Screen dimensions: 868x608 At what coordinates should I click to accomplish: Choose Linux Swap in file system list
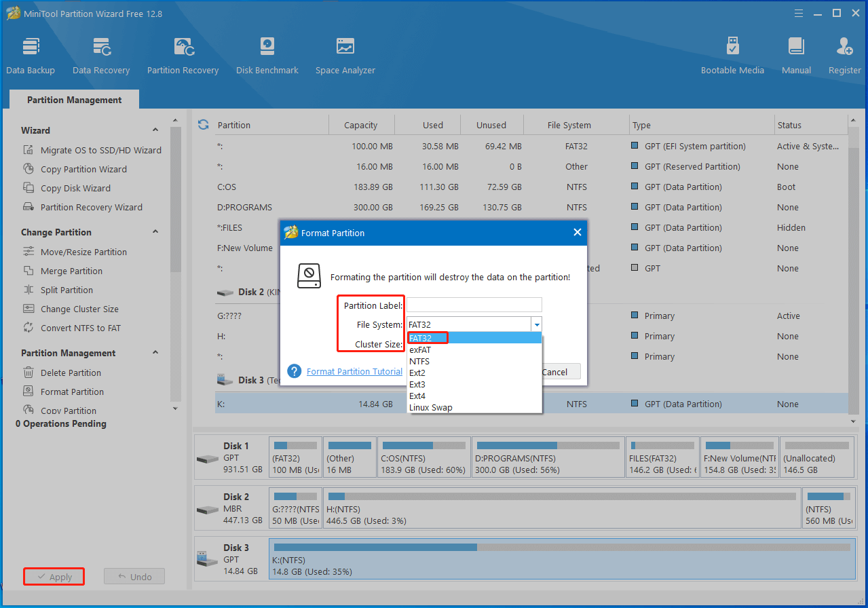(x=474, y=407)
